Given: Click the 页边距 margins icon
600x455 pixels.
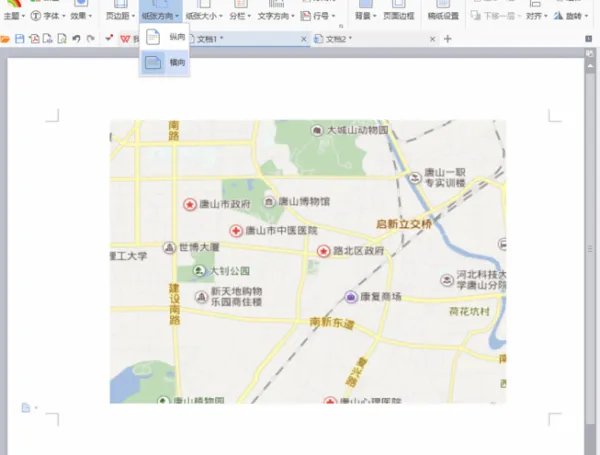Looking at the screenshot, I should (121, 4).
